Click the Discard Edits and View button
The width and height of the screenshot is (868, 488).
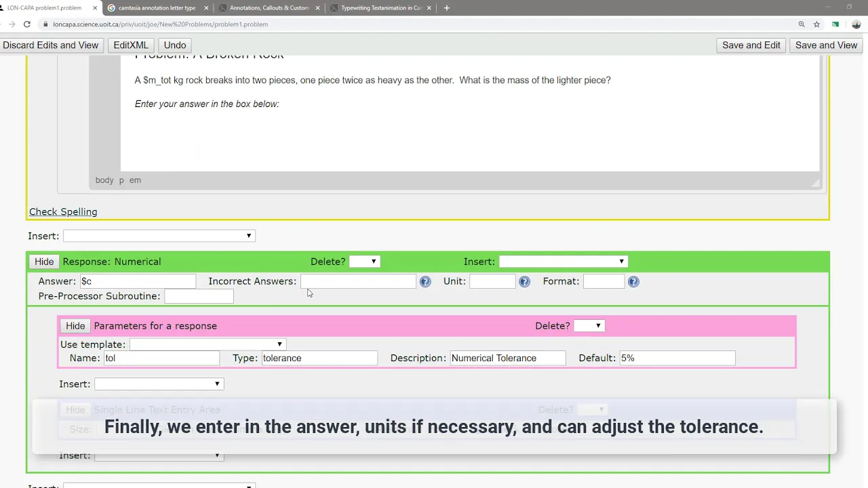(51, 45)
